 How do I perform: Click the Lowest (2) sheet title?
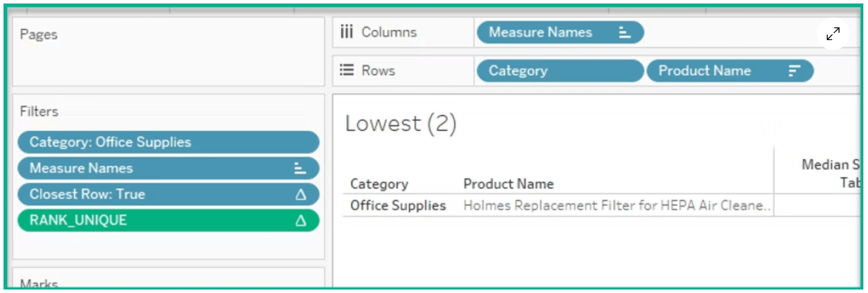tap(401, 124)
